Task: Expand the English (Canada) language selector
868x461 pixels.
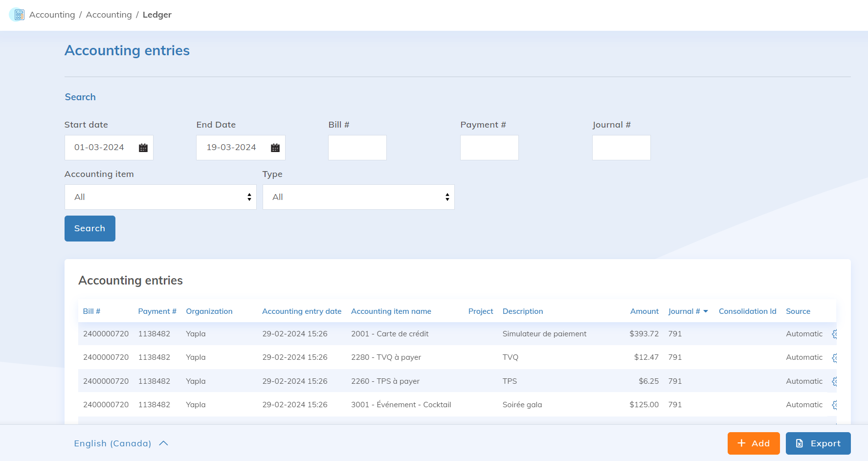Action: pos(121,443)
